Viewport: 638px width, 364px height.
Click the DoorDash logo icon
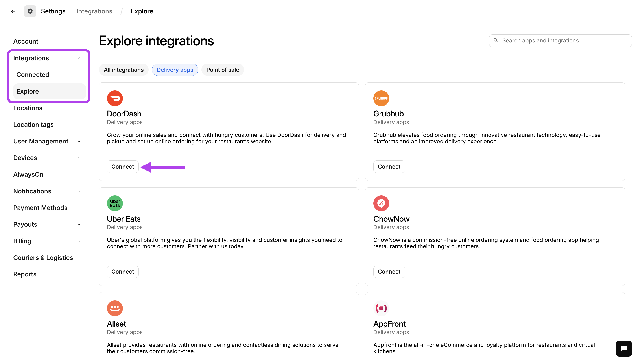(x=115, y=98)
